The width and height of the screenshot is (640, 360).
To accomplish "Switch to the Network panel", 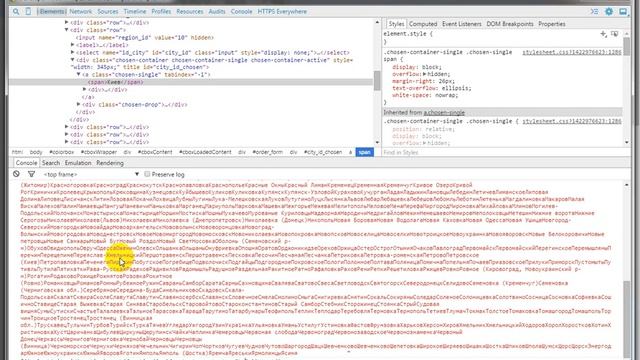I will 80,11.
